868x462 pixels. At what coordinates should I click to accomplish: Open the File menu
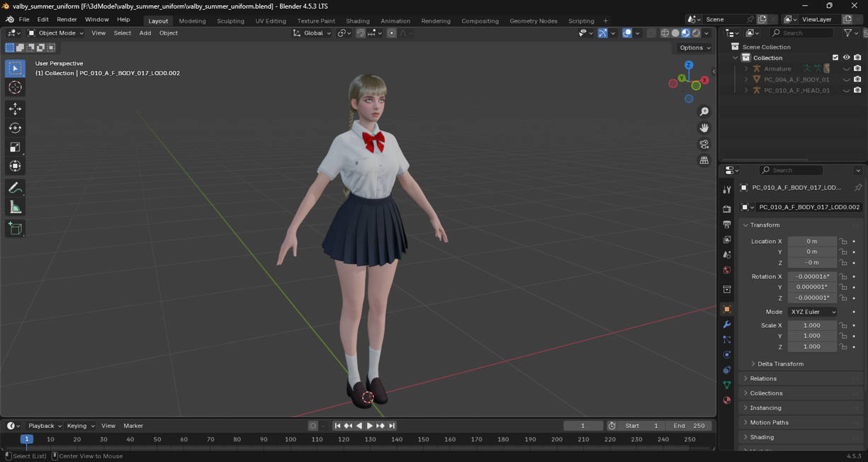click(x=24, y=19)
